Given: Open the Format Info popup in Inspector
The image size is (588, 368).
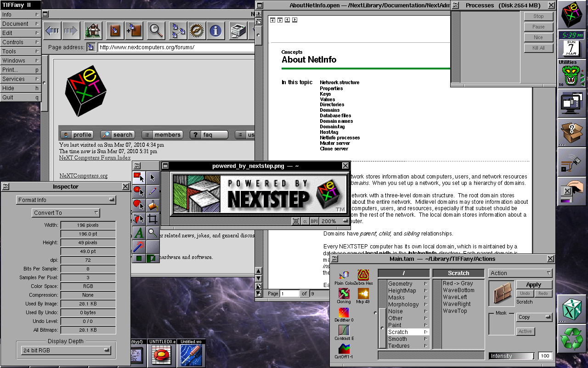Looking at the screenshot, I should coord(66,200).
